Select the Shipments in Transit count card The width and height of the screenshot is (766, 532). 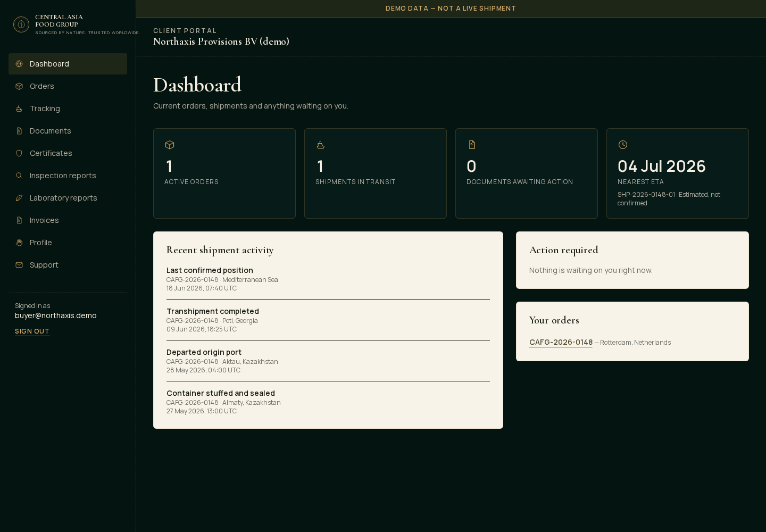pos(376,173)
